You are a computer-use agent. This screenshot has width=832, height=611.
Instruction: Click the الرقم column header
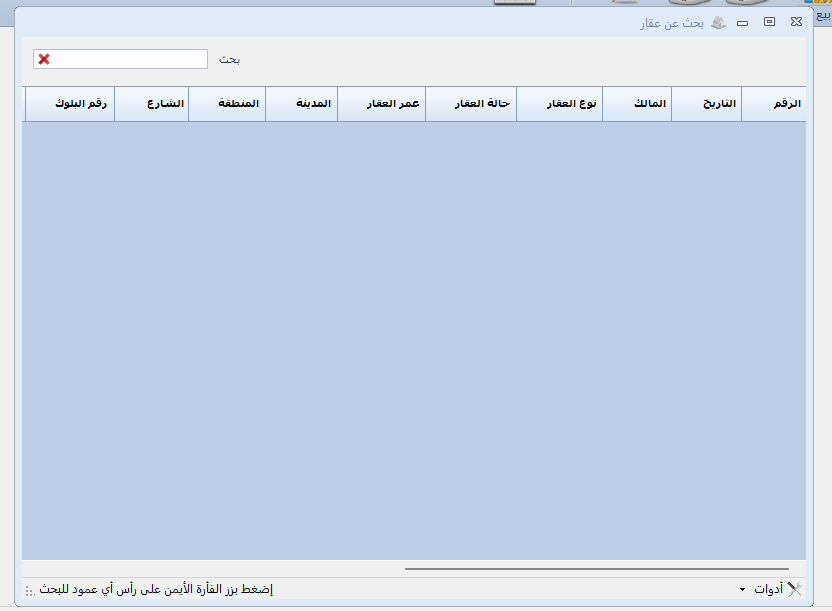(x=773, y=104)
